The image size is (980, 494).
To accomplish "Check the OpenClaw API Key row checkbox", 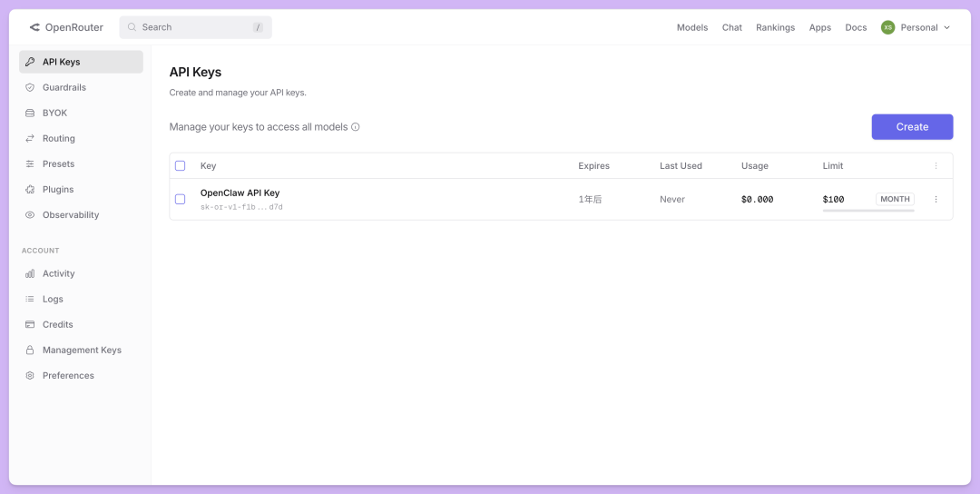I will click(180, 199).
